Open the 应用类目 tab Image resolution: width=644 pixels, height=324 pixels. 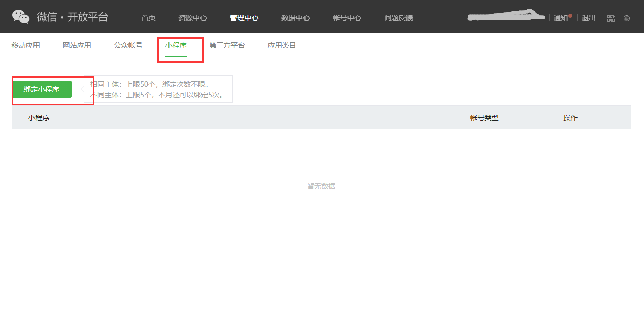tap(282, 45)
